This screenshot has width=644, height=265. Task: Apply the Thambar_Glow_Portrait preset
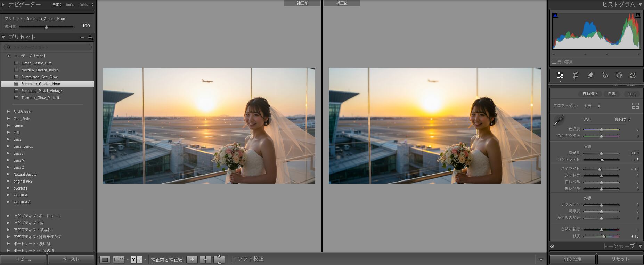tap(40, 98)
